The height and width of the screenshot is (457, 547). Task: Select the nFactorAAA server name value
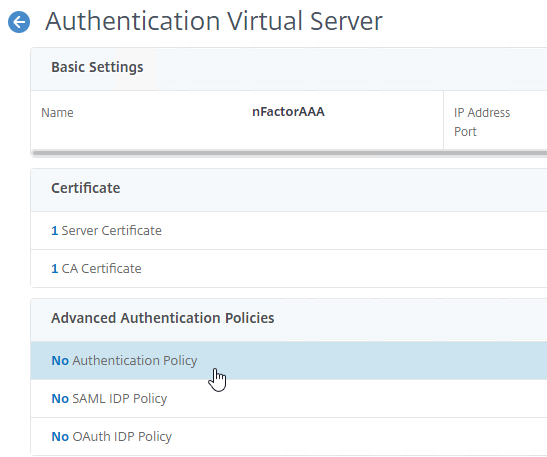pos(288,112)
